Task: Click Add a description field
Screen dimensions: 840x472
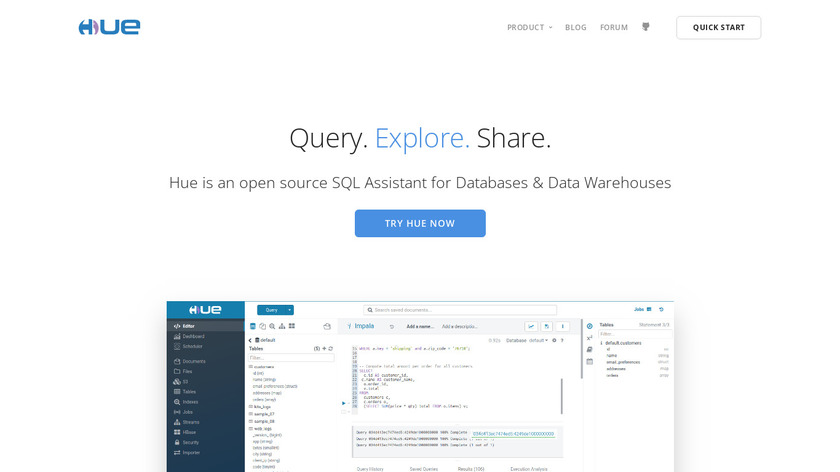Action: point(460,326)
